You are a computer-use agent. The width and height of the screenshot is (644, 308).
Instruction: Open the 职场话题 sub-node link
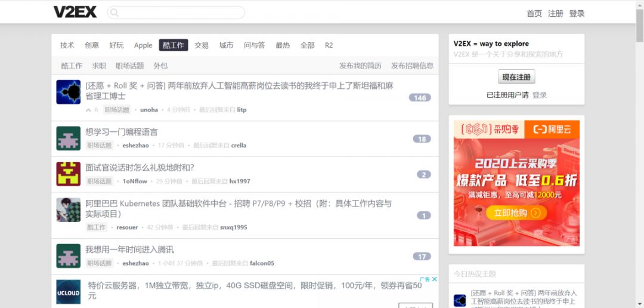click(x=130, y=66)
